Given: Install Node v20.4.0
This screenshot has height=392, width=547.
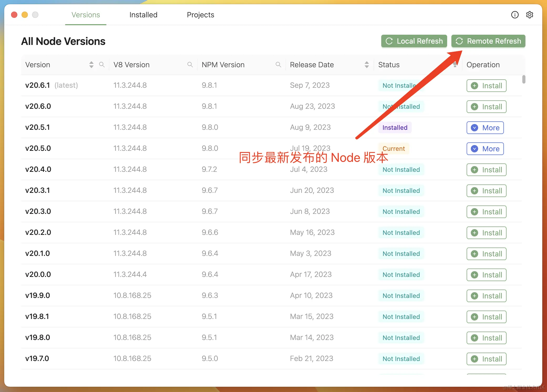Looking at the screenshot, I should click(486, 170).
